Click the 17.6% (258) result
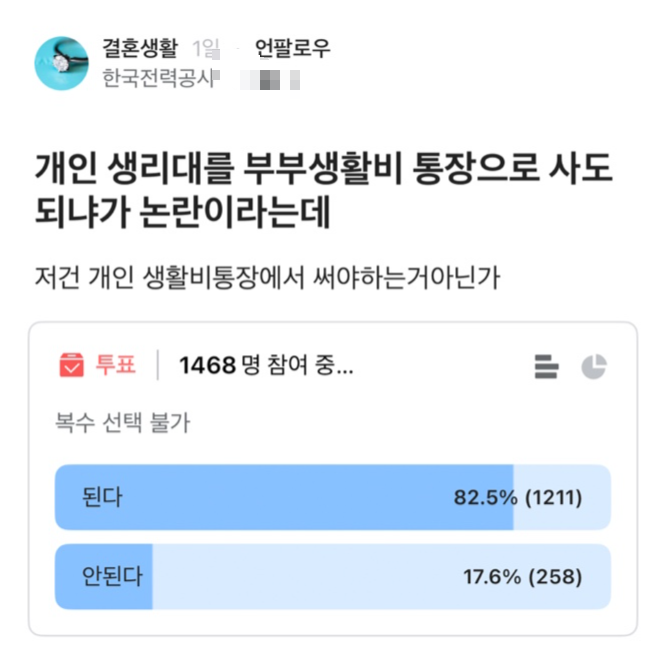 coord(522,577)
